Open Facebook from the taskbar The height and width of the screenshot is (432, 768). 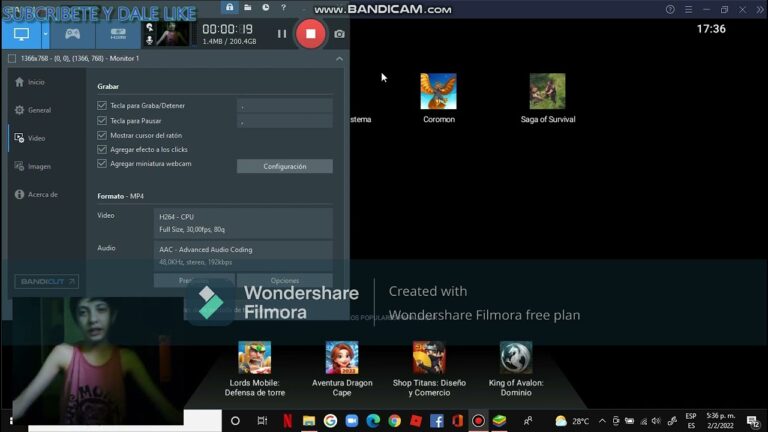pyautogui.click(x=436, y=421)
